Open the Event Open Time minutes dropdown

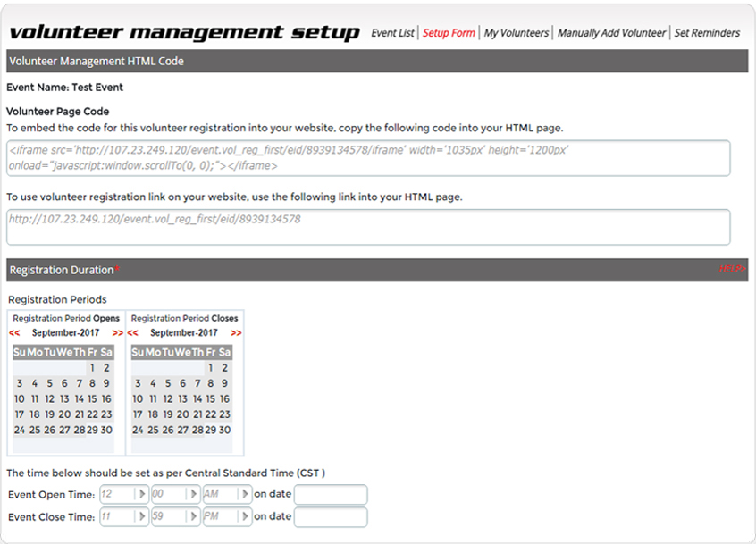175,494
